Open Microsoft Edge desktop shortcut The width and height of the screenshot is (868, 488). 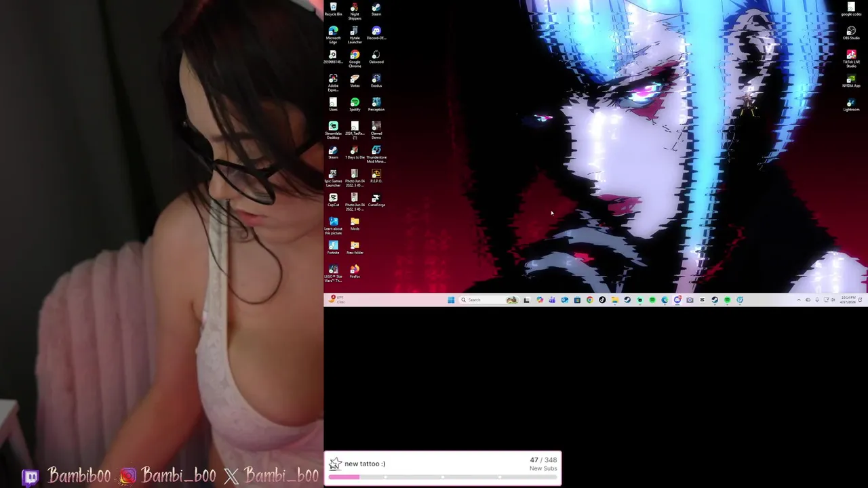coord(333,35)
